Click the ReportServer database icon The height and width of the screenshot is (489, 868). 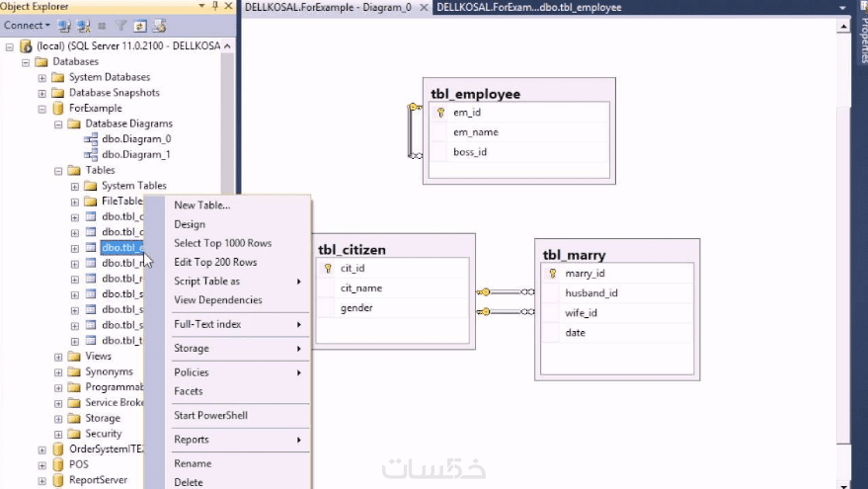pos(58,480)
